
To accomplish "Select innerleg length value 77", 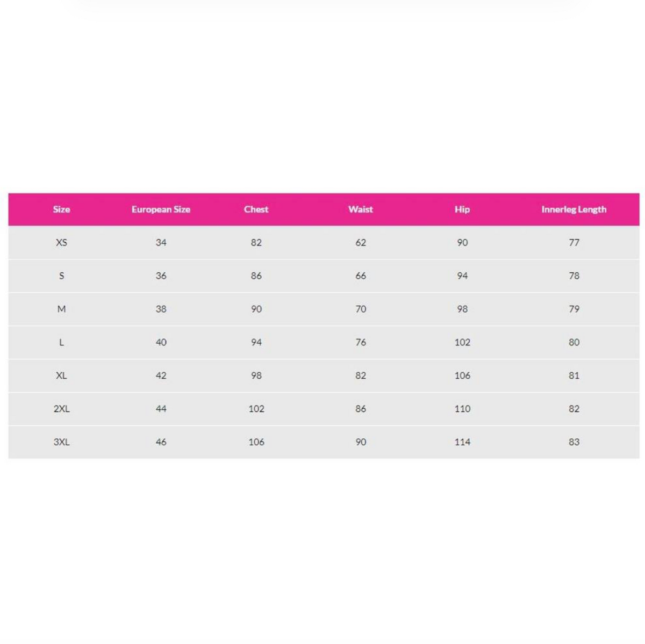I will coord(574,243).
